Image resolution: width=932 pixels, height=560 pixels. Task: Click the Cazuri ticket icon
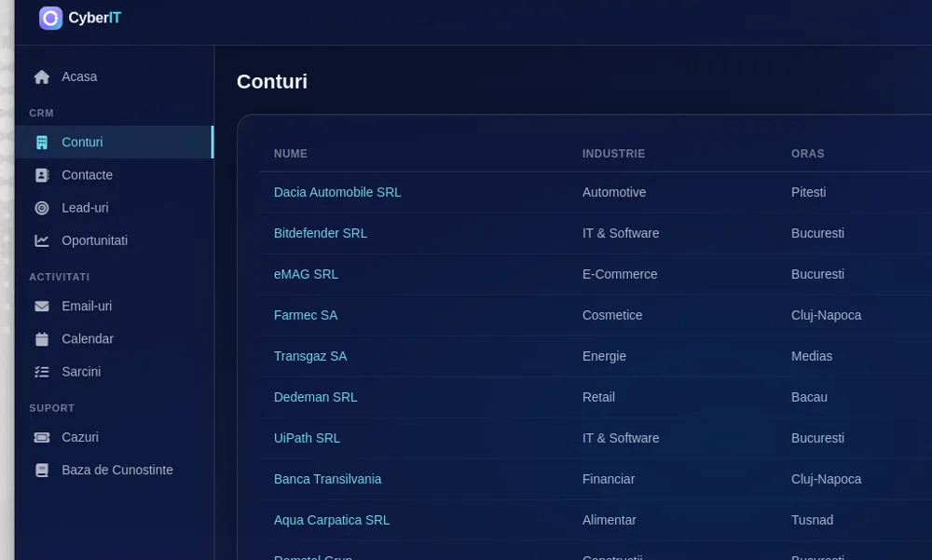point(42,437)
